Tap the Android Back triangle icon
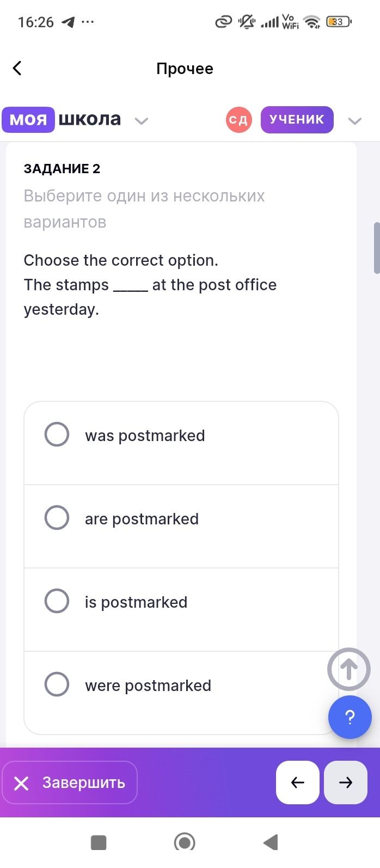Screen dimensions: 380x868 271,842
